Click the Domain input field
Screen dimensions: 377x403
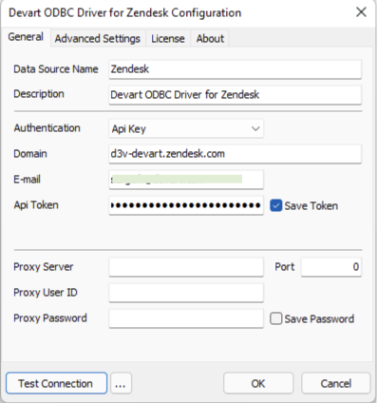pos(235,154)
